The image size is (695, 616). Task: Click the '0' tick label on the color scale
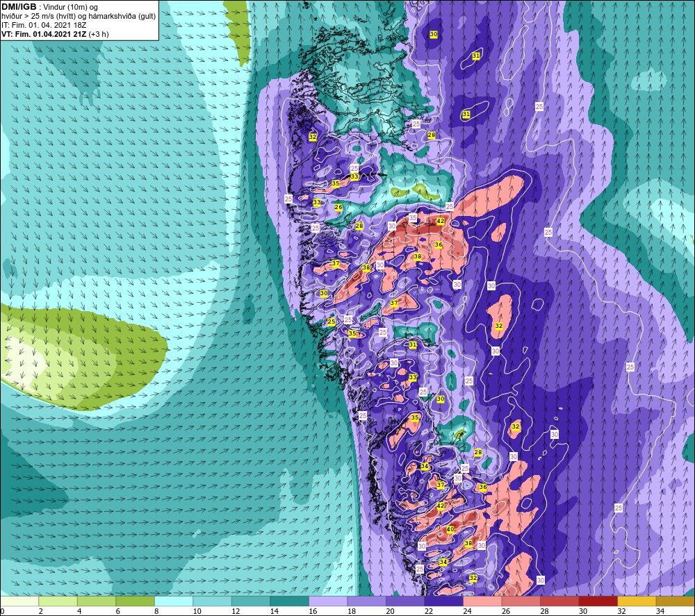[x=3, y=611]
